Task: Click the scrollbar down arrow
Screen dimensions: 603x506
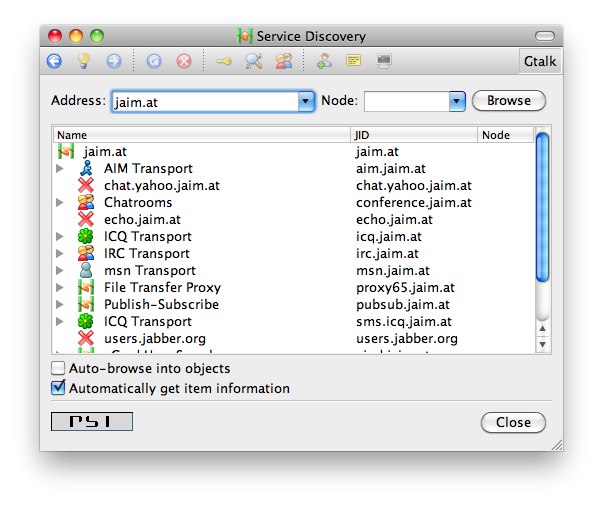Action: tap(542, 344)
